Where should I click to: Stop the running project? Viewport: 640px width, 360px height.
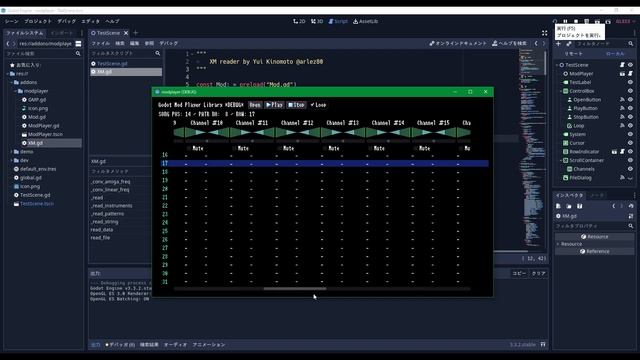576,21
